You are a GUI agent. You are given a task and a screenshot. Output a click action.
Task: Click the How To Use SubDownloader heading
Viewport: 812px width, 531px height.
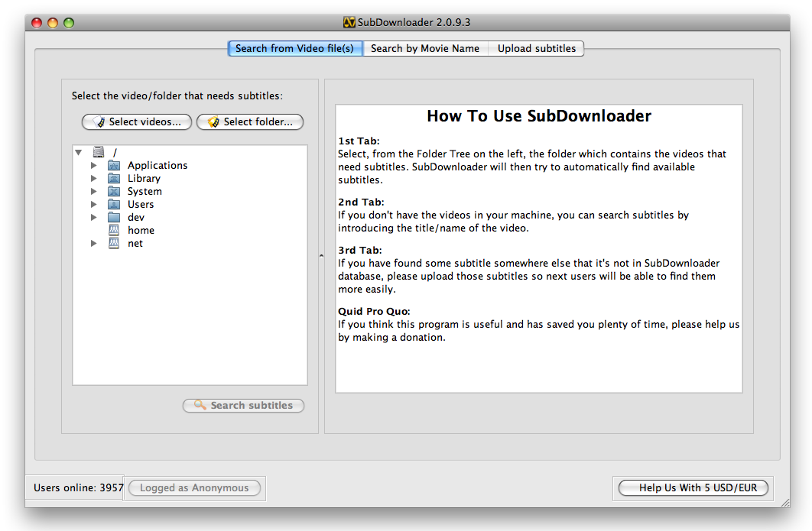539,116
